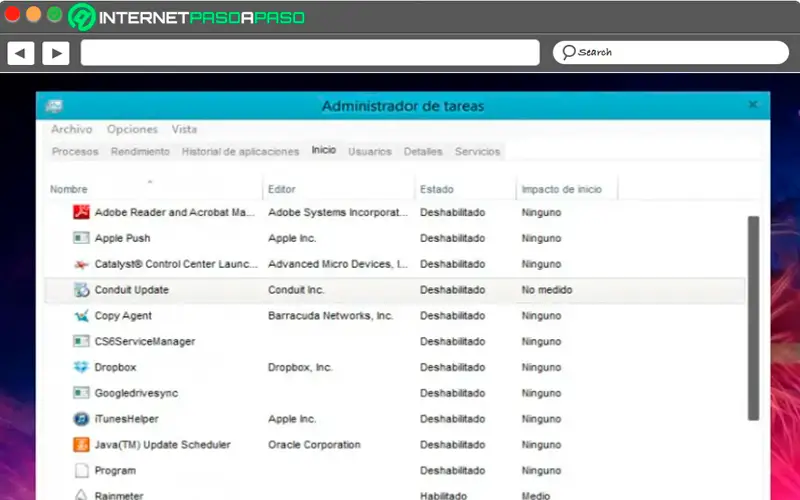Open the Opciones menu
800x500 pixels.
132,129
